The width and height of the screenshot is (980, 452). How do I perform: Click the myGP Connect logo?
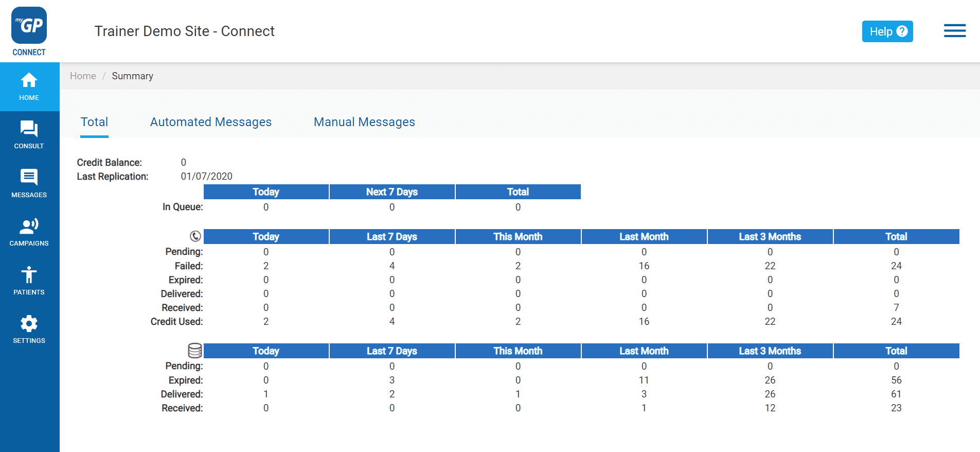pyautogui.click(x=29, y=31)
